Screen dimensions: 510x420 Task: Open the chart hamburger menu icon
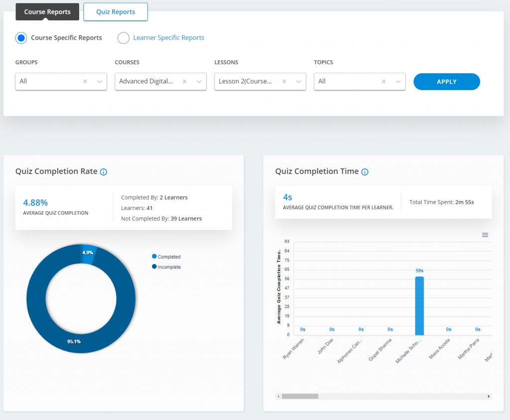coord(485,235)
